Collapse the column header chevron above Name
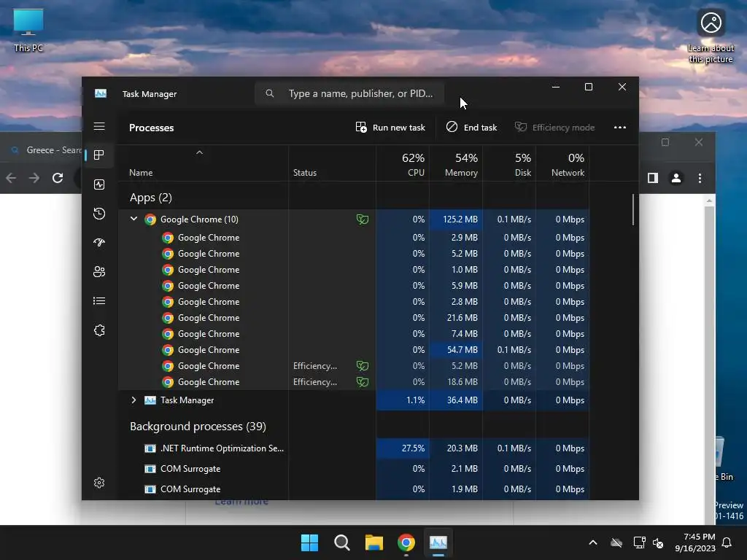This screenshot has height=560, width=747. (x=200, y=152)
